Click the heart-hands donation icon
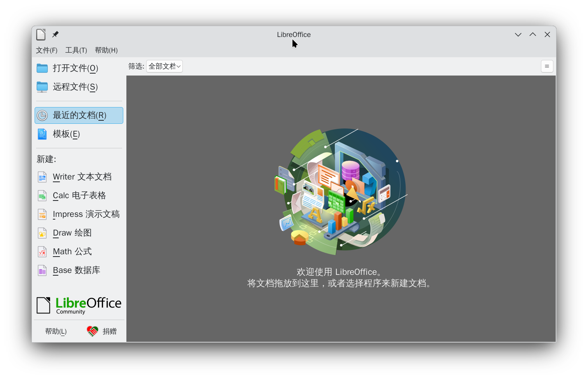 [x=92, y=331]
